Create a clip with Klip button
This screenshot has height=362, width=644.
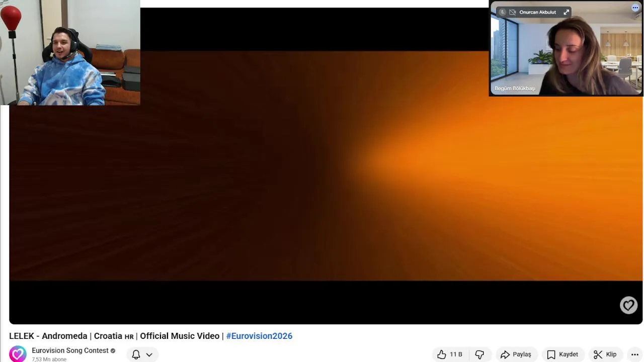(605, 354)
